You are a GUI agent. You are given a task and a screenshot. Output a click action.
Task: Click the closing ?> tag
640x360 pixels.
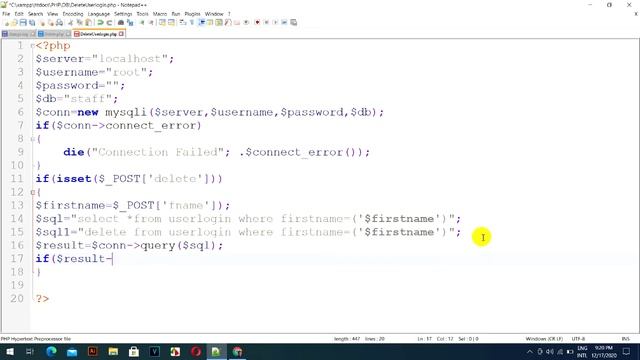(42, 298)
